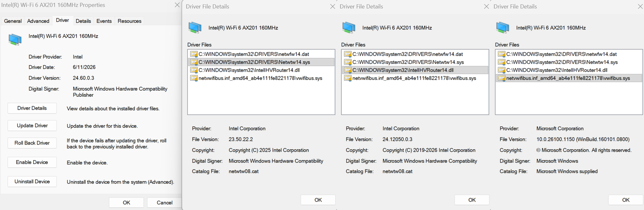644x210 pixels.
Task: Click adapter icon in first Driver File Details
Action: tap(195, 28)
